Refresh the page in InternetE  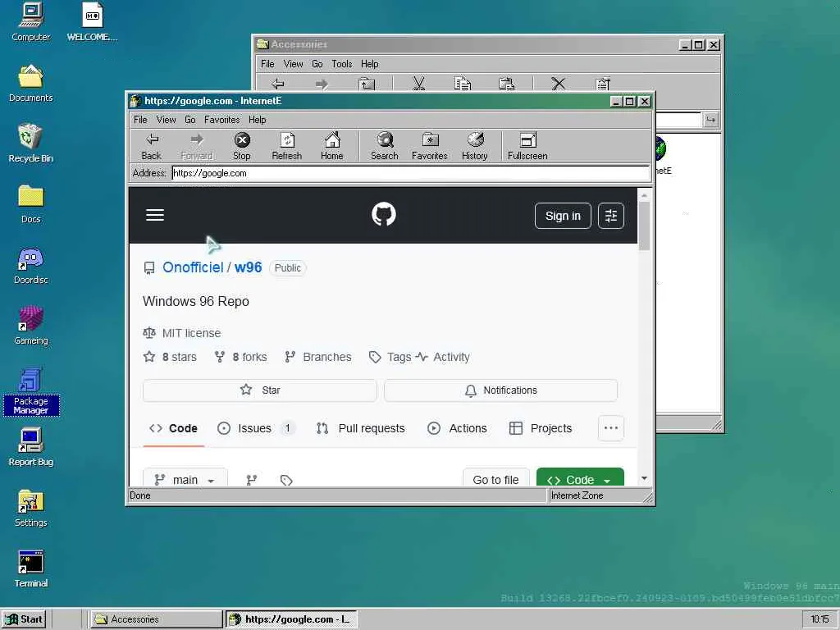click(x=286, y=146)
